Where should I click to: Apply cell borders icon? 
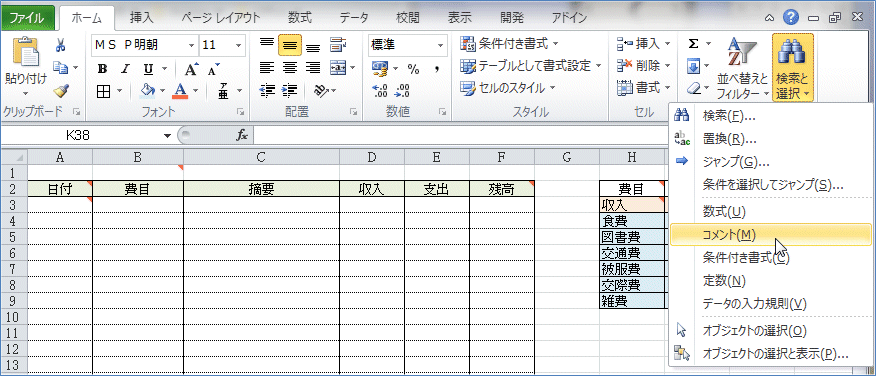tap(103, 91)
